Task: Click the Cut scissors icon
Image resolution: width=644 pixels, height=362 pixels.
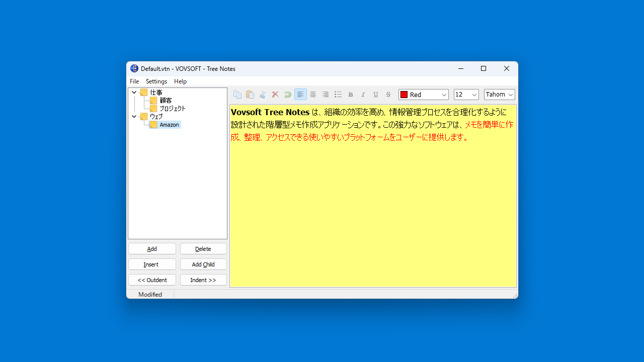Action: click(263, 95)
